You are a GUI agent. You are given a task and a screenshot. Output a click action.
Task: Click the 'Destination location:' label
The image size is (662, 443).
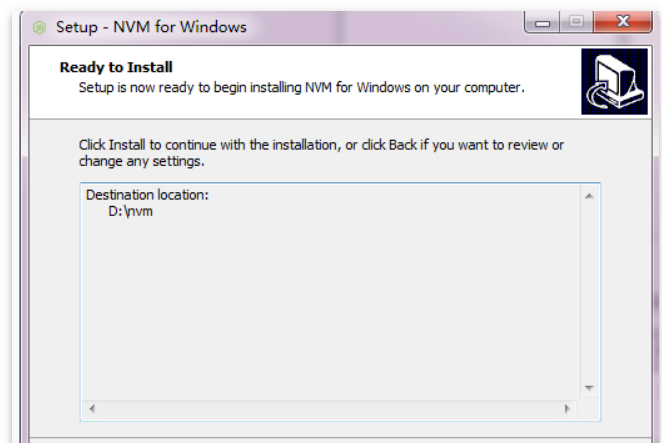coord(147,195)
